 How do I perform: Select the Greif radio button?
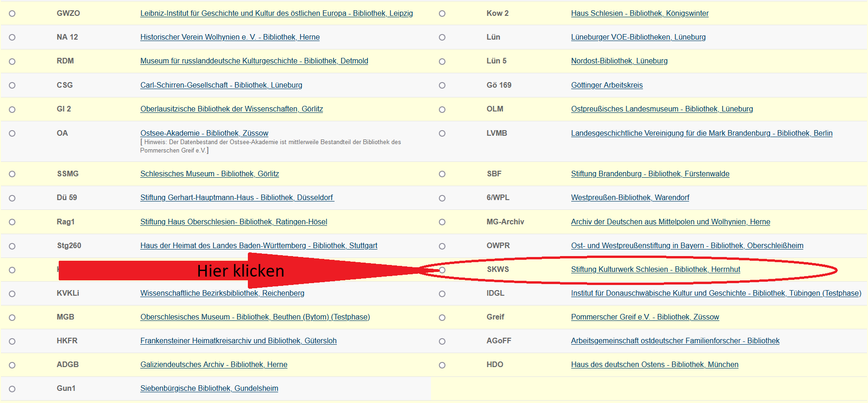pos(442,318)
